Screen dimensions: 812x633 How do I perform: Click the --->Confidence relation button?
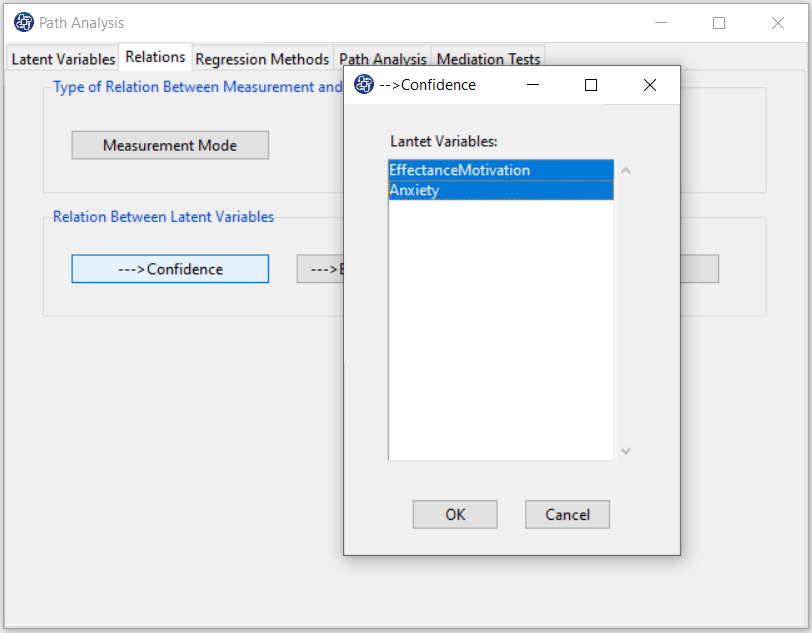(170, 269)
